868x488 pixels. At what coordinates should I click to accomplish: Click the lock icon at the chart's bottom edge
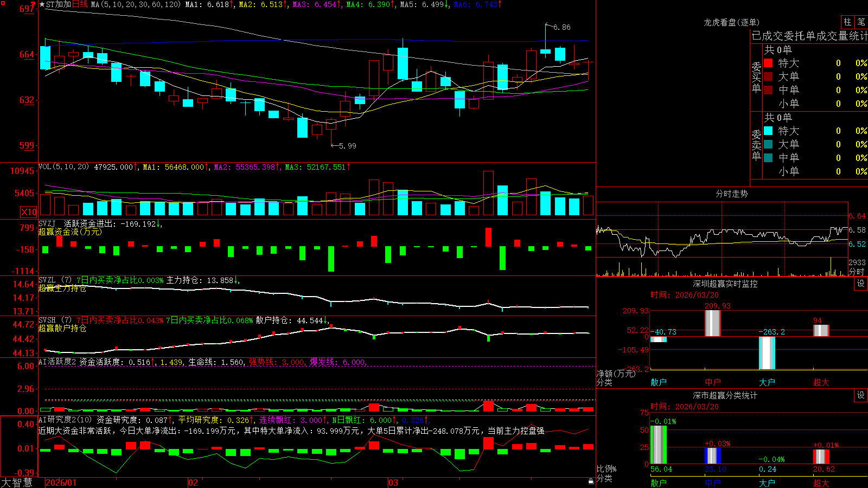point(591,481)
